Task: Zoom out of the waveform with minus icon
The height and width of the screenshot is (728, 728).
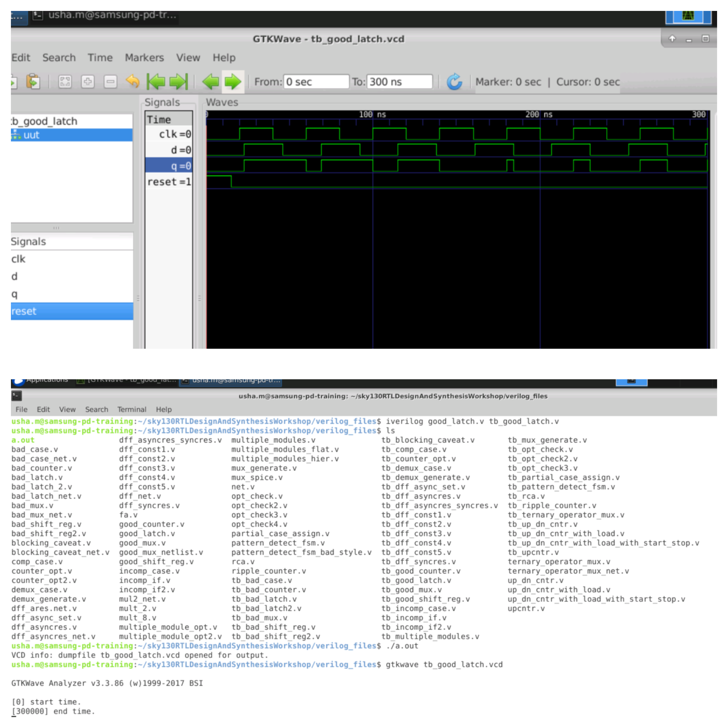Action: click(110, 82)
